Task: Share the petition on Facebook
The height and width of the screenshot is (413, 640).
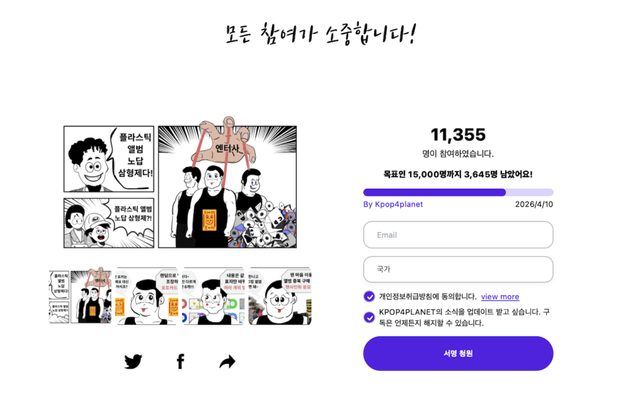Action: coord(180,362)
